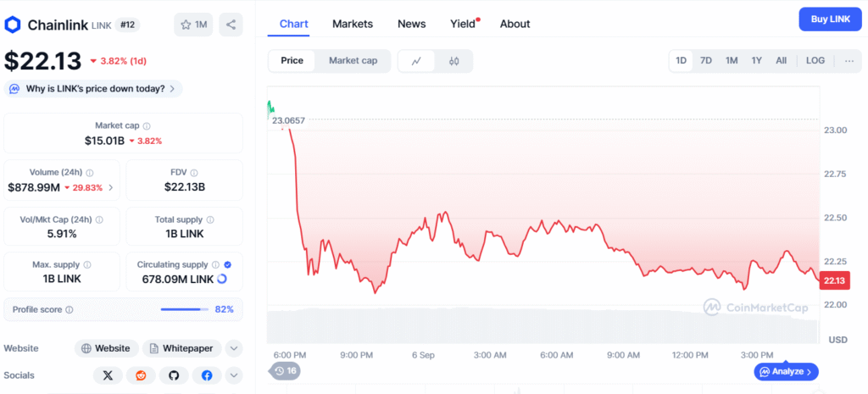The height and width of the screenshot is (394, 868).
Task: Show Circulating supply info icon
Action: point(216,265)
